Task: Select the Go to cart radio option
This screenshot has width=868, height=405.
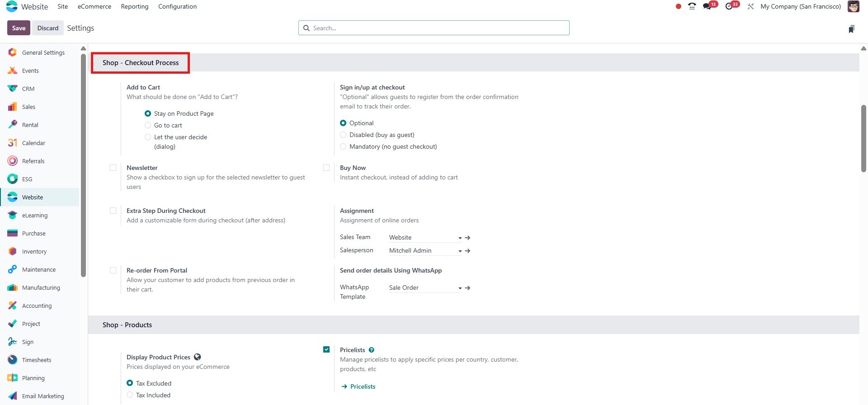Action: click(148, 125)
